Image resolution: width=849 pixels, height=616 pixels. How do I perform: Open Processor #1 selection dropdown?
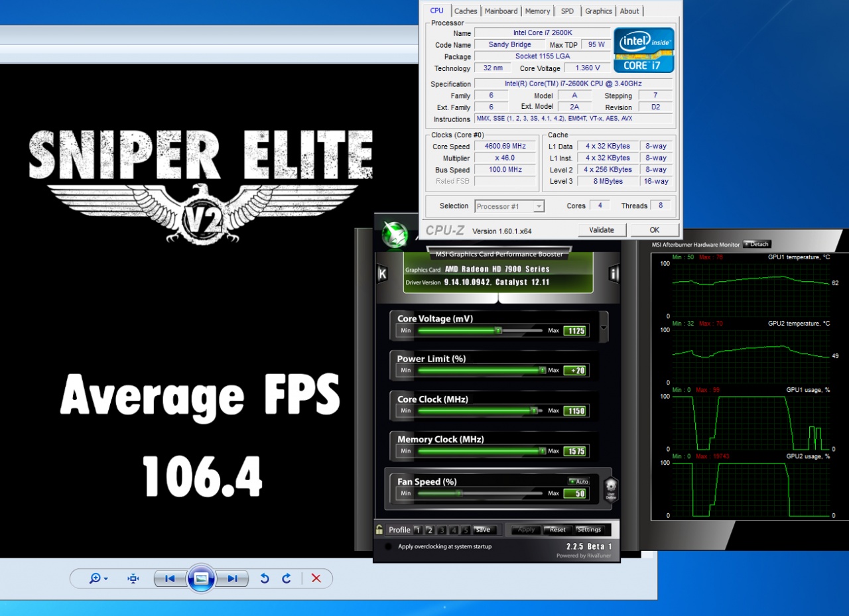point(509,206)
